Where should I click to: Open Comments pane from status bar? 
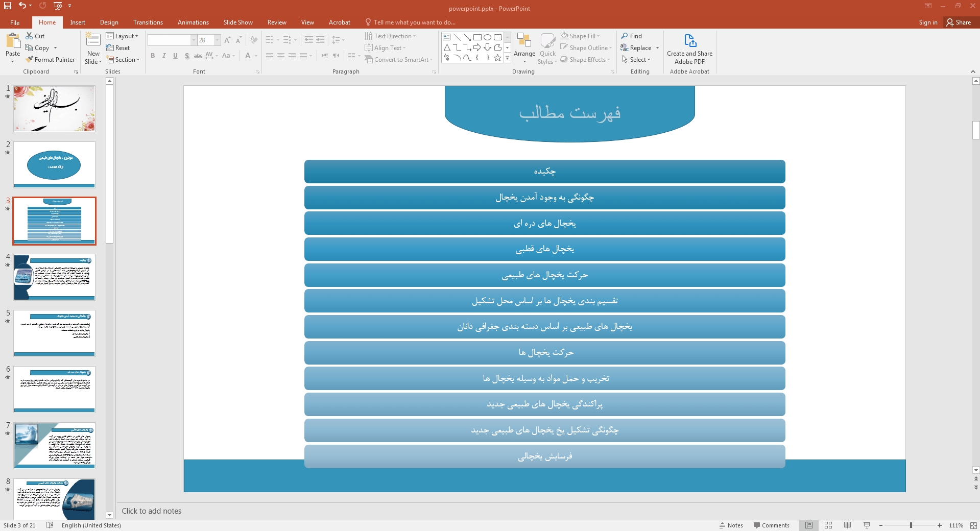click(771, 525)
